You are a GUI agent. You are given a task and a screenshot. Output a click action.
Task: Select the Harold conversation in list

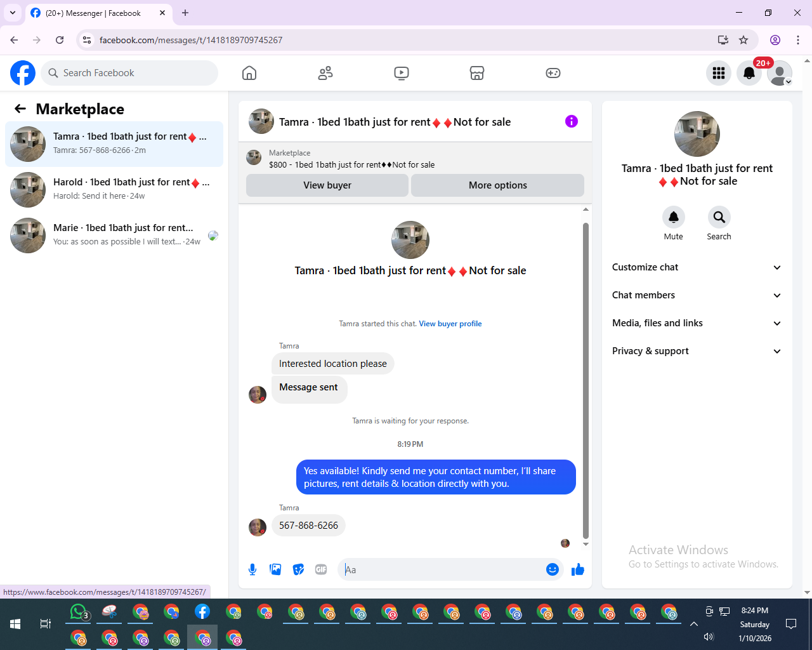tap(114, 190)
